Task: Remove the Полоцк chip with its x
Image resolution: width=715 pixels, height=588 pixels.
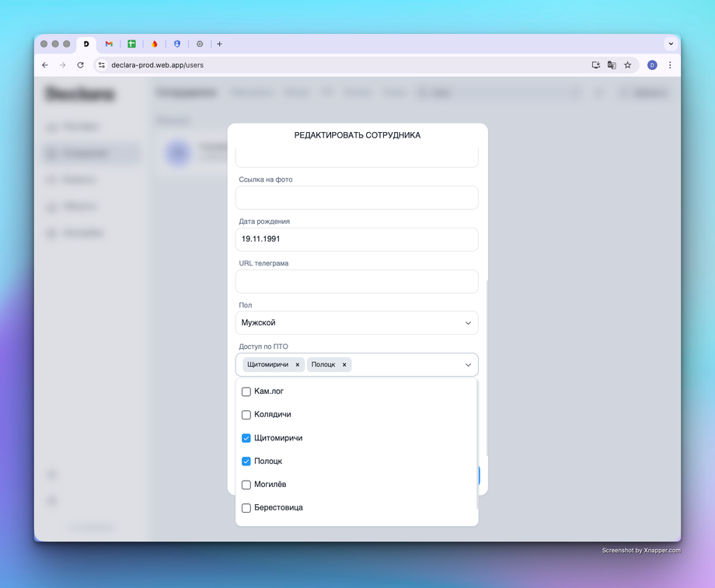Action: 344,364
